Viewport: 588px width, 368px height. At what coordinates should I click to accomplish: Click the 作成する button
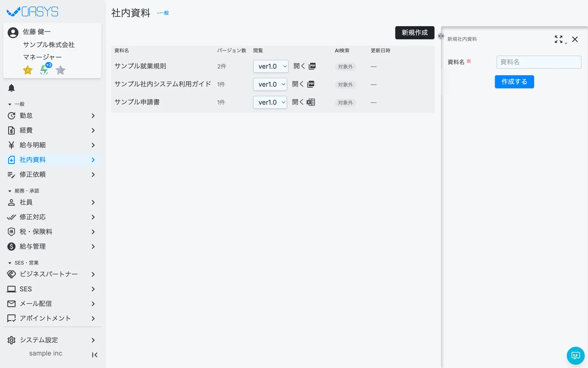click(514, 82)
